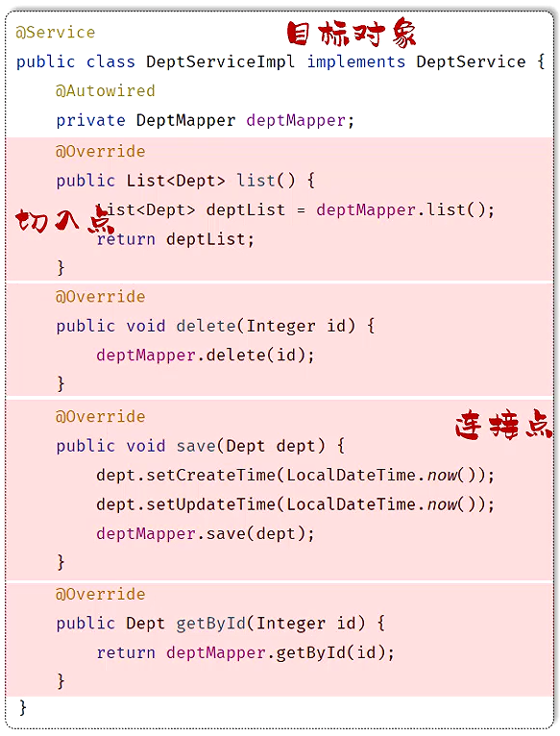The height and width of the screenshot is (736, 560).
Task: Select line 'private DeptMapper deptMapper;'
Action: [206, 121]
